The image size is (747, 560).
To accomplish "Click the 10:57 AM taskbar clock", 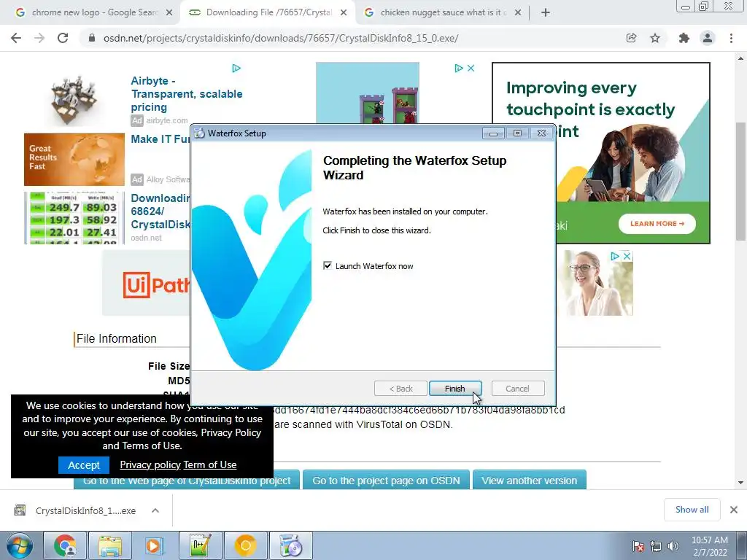I will click(x=710, y=545).
